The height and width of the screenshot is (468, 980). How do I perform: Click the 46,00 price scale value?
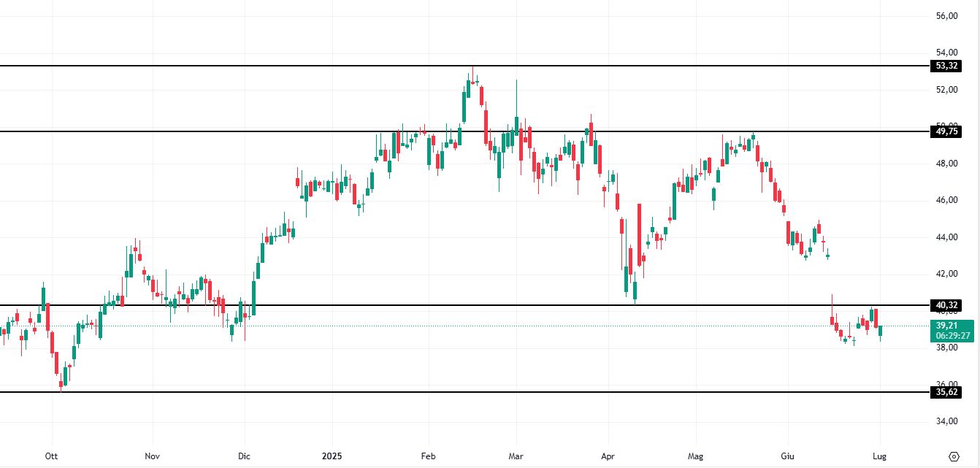click(x=947, y=200)
